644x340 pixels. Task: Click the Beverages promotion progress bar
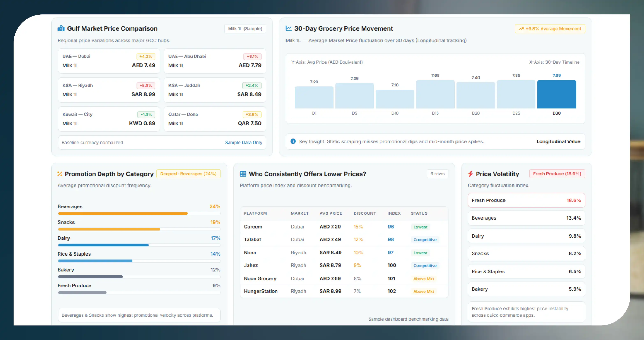[x=139, y=214]
